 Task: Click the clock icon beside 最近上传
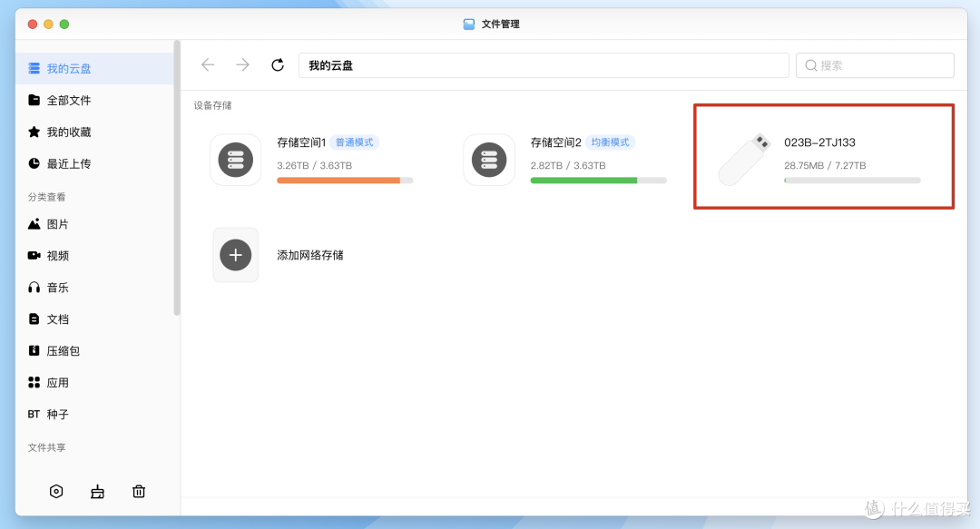(34, 164)
